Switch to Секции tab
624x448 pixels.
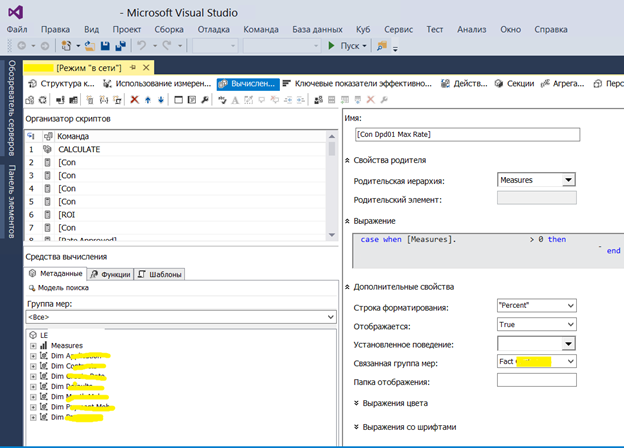pyautogui.click(x=514, y=84)
